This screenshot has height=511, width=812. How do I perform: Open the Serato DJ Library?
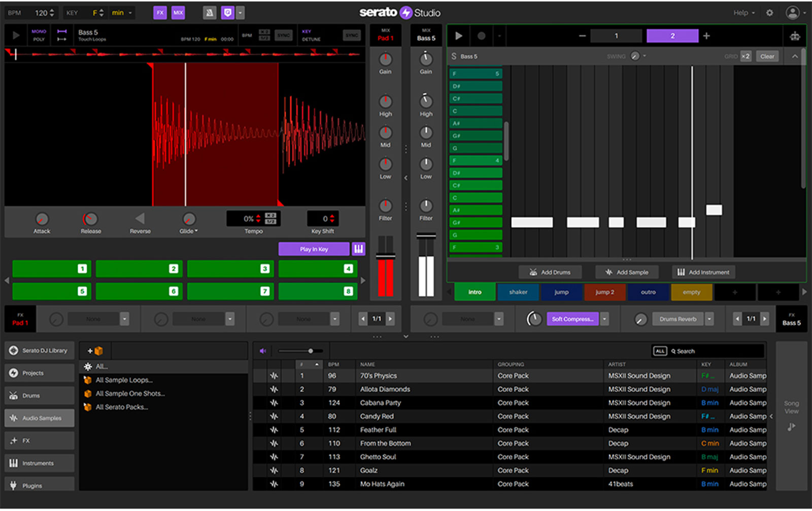[40, 351]
